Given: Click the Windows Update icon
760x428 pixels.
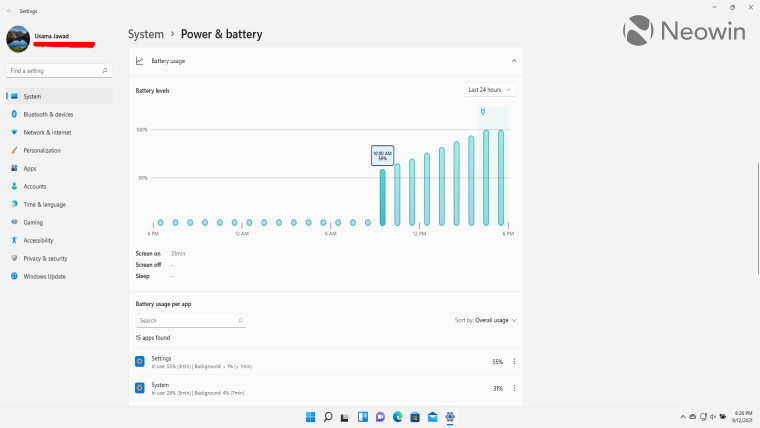Looking at the screenshot, I should coord(14,276).
